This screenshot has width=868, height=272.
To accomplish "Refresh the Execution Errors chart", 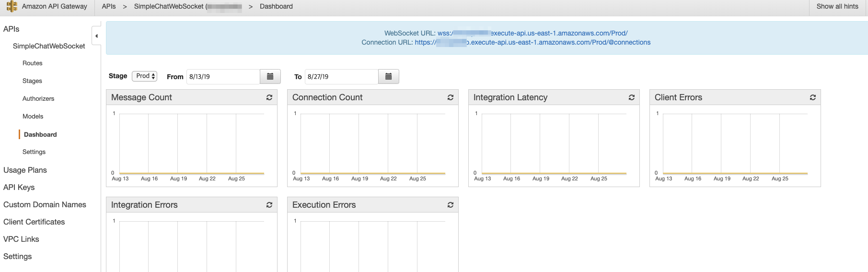I will pos(451,205).
